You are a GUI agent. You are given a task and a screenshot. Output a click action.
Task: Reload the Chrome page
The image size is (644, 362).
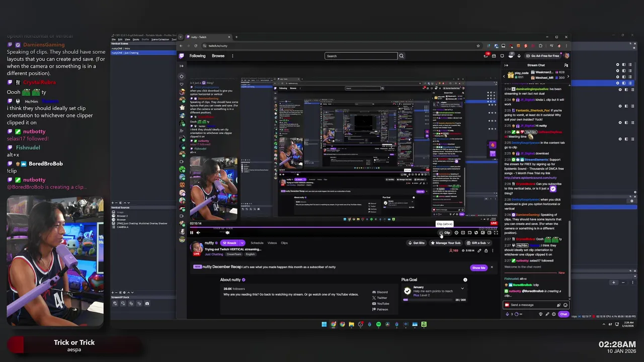pos(196,46)
